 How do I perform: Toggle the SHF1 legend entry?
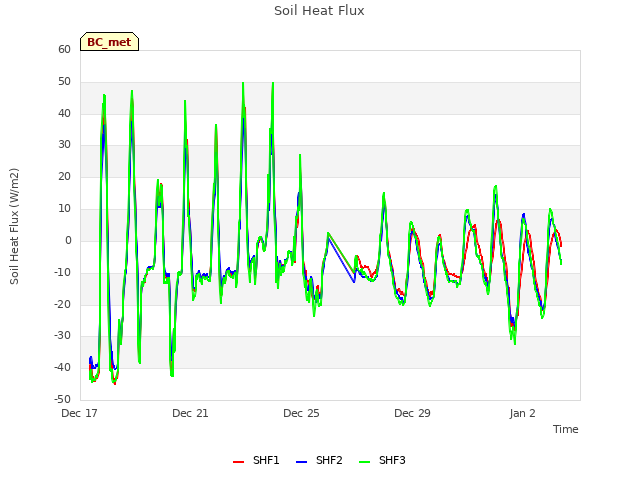[256, 460]
